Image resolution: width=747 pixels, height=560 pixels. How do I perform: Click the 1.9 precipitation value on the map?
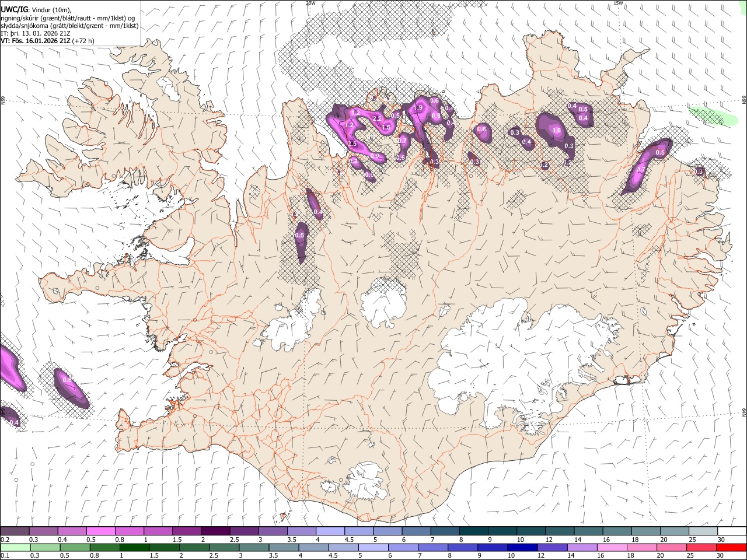(x=418, y=108)
